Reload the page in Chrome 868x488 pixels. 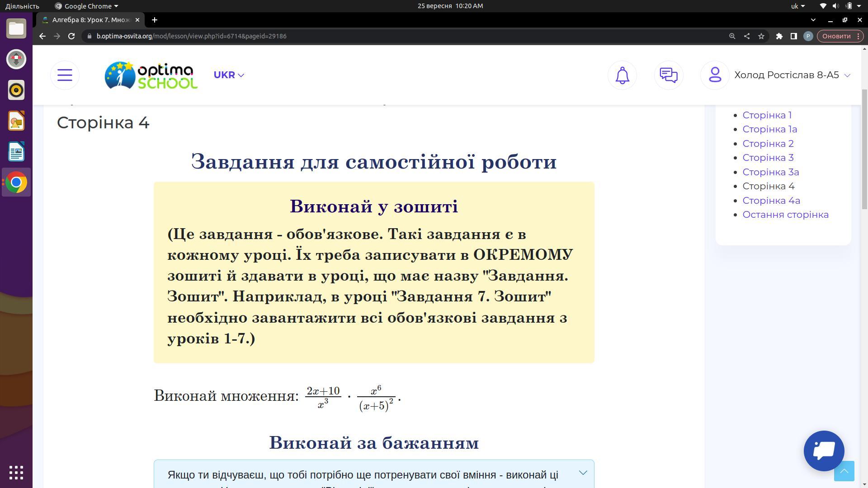(x=71, y=36)
